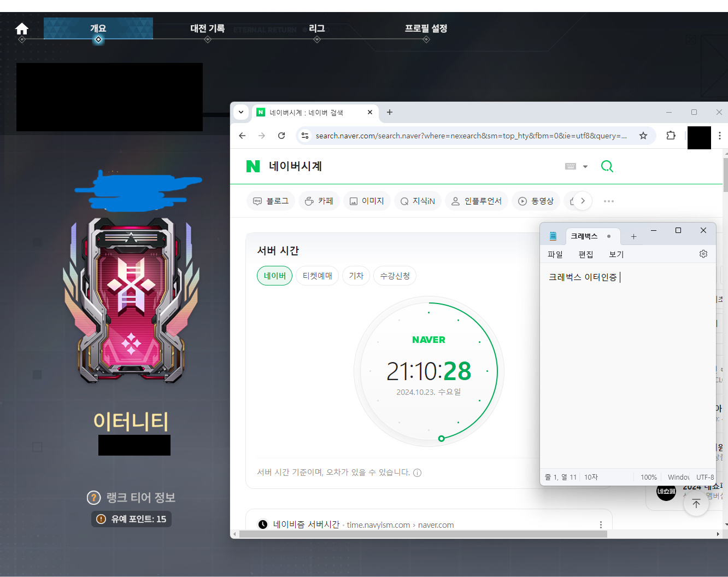
Task: Add a new Notepad tab
Action: click(x=633, y=236)
